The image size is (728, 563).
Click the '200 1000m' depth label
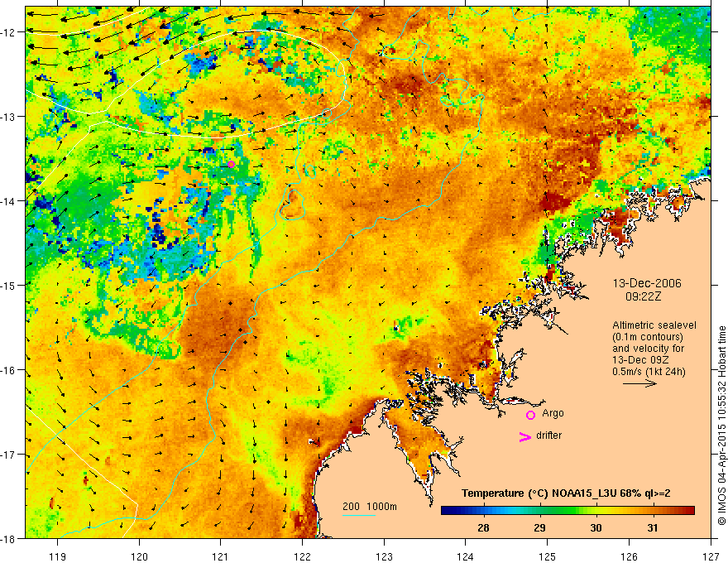pos(370,507)
